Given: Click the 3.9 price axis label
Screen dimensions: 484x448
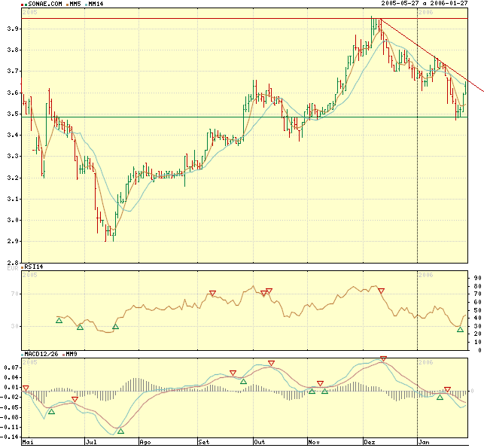Looking at the screenshot, I should (13, 29).
